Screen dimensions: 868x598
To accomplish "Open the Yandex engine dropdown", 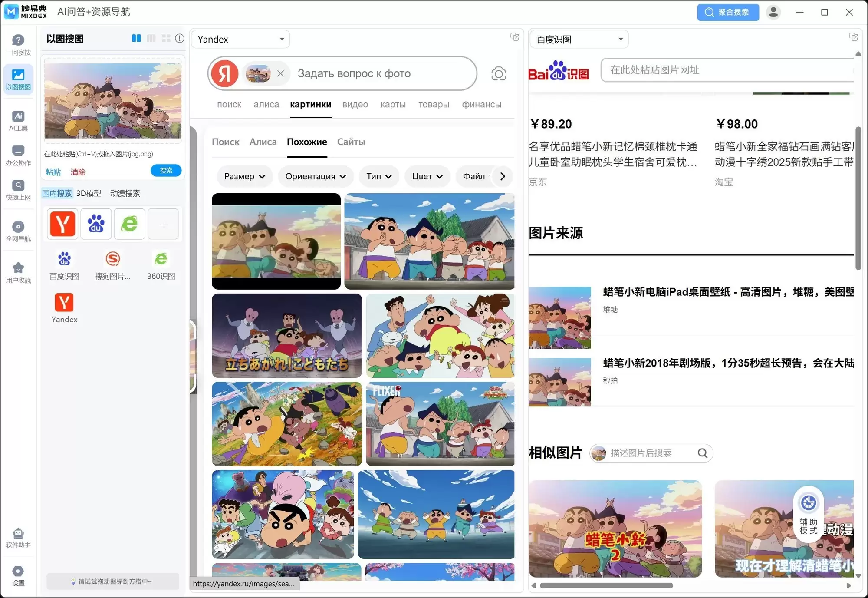I will tap(240, 39).
